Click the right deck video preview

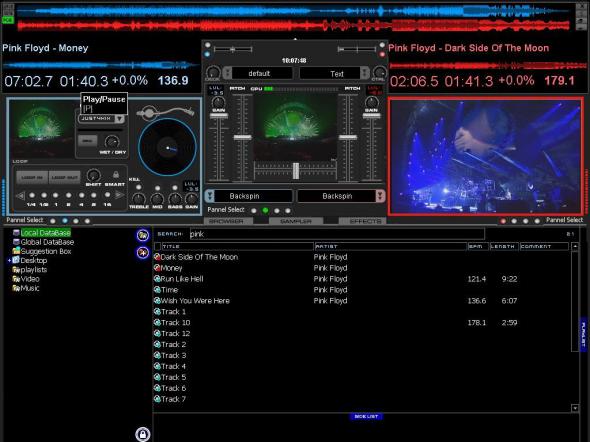[486, 157]
